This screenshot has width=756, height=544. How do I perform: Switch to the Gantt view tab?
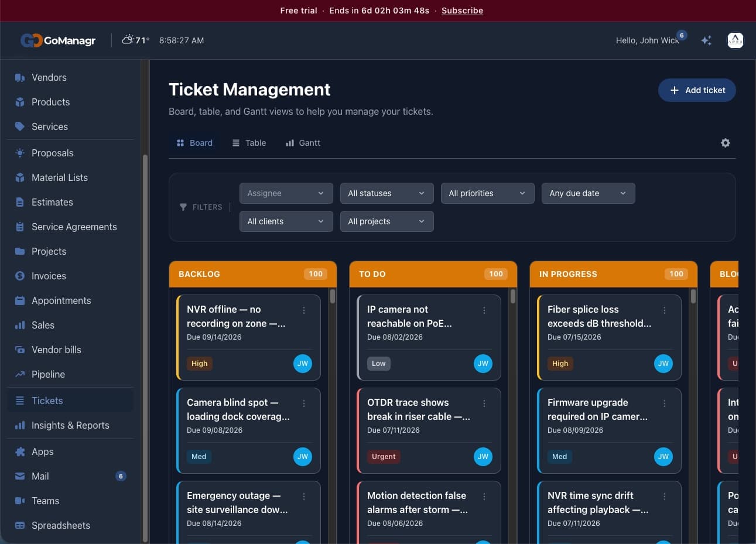coord(303,143)
